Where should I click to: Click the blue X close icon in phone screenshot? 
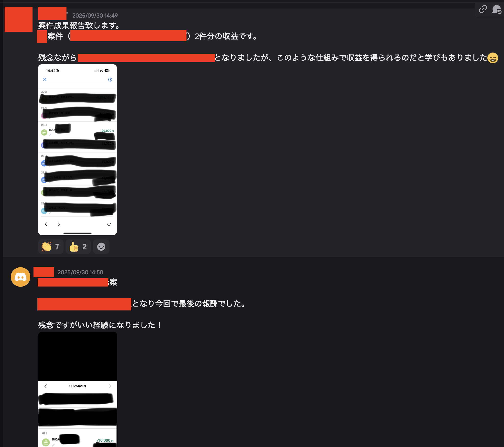tap(45, 79)
